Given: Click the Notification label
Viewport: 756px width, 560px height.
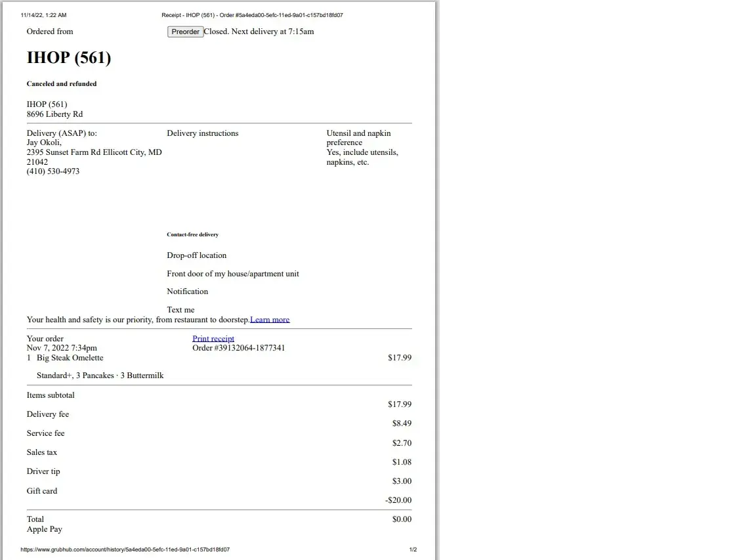Looking at the screenshot, I should tap(188, 291).
